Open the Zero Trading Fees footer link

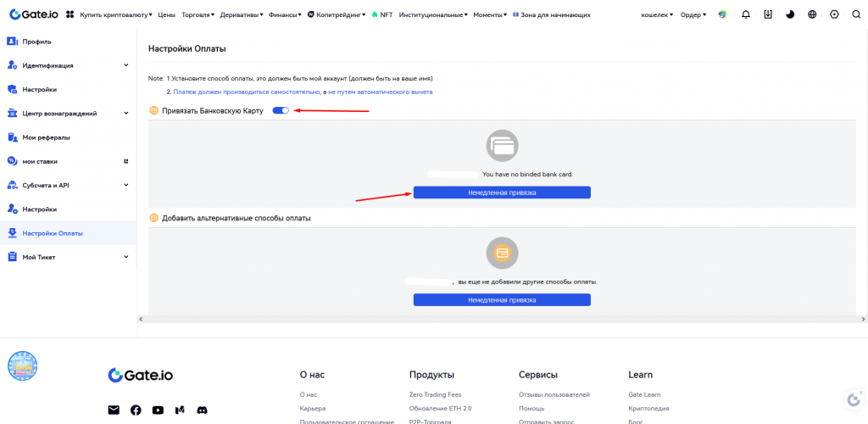[x=435, y=394]
